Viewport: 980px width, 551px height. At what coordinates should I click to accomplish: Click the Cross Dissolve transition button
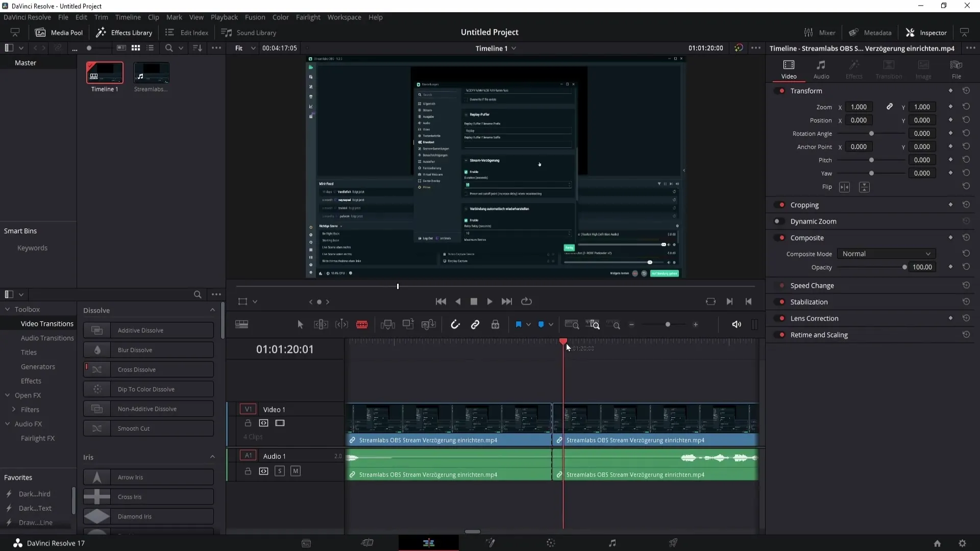pos(150,369)
